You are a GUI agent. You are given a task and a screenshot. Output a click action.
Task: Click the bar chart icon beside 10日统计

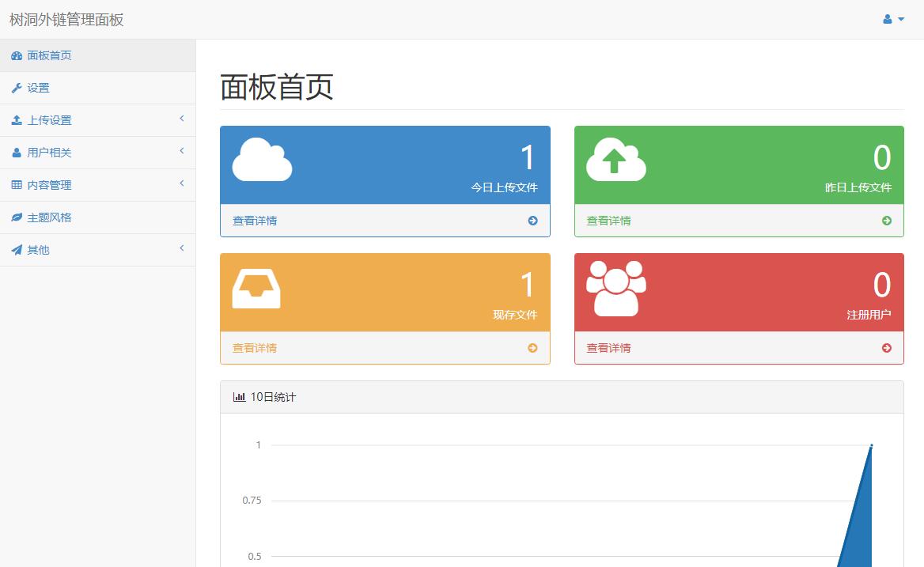(x=239, y=398)
